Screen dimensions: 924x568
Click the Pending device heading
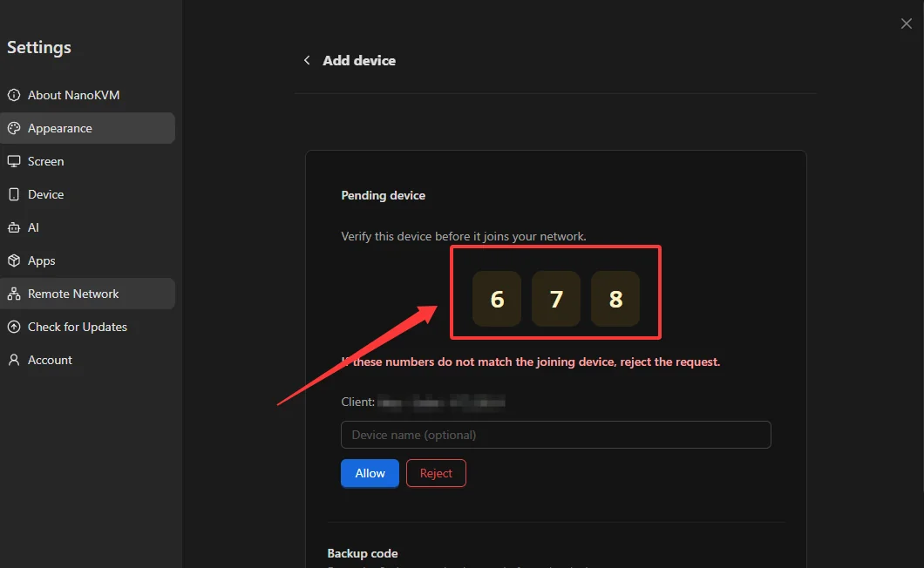(x=383, y=196)
